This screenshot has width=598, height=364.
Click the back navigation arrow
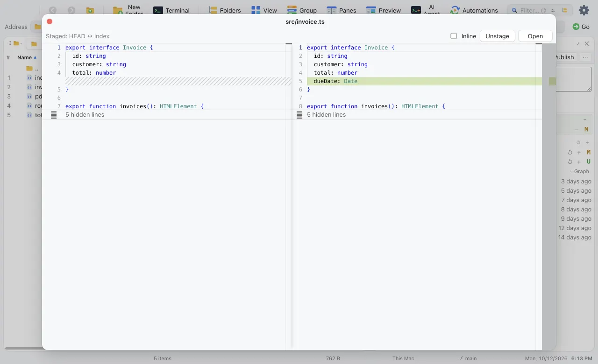[x=53, y=10]
